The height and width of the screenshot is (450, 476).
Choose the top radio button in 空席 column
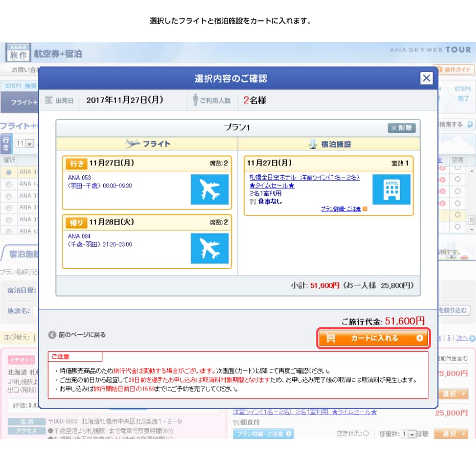click(457, 168)
